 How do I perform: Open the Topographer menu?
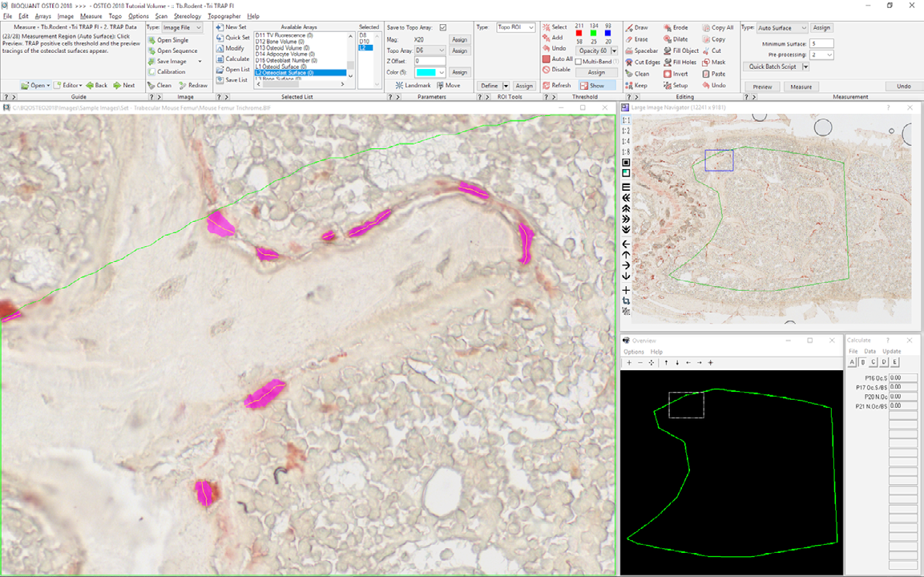pos(224,16)
